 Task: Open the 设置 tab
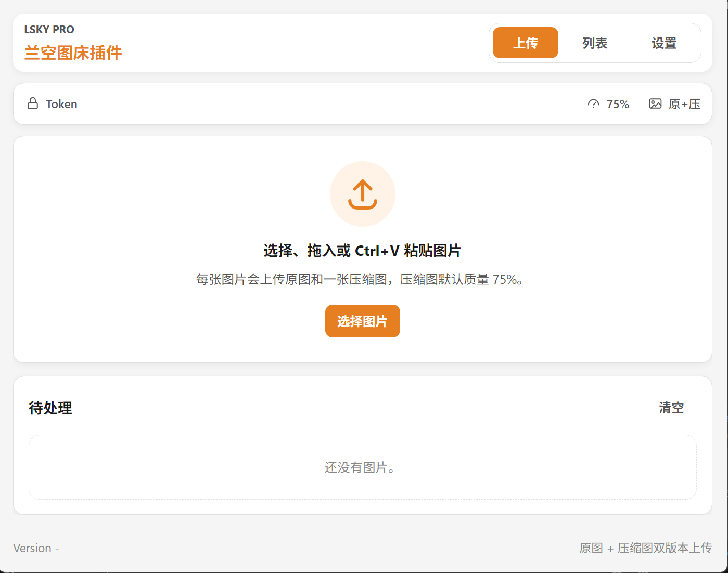pyautogui.click(x=664, y=43)
